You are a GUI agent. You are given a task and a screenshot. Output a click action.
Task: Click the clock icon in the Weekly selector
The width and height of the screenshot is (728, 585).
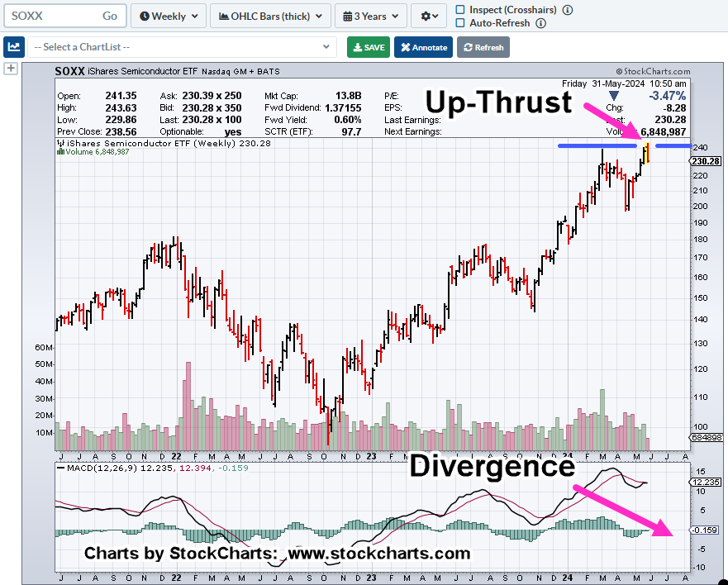145,16
